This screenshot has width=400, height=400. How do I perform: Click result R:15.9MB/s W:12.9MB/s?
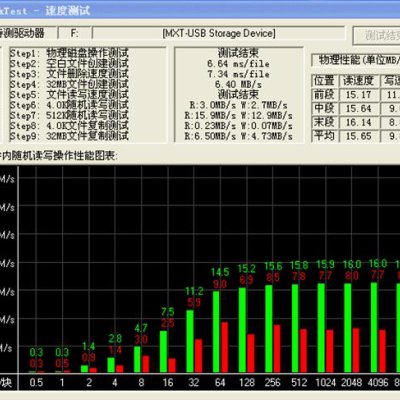point(238,115)
